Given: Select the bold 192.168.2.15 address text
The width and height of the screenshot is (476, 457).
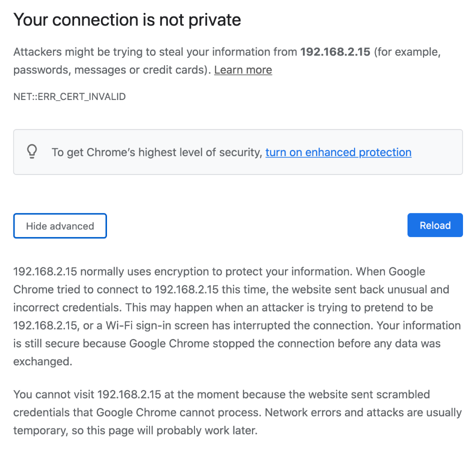Looking at the screenshot, I should pos(335,52).
